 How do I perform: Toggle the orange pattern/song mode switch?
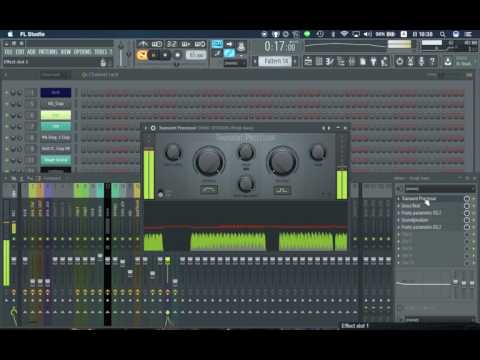[x=142, y=55]
